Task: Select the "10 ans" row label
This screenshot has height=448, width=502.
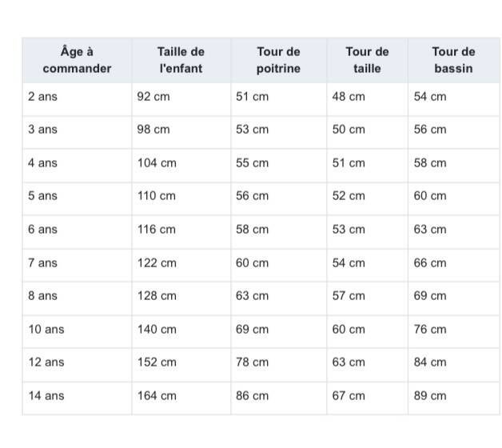Action: click(x=46, y=330)
